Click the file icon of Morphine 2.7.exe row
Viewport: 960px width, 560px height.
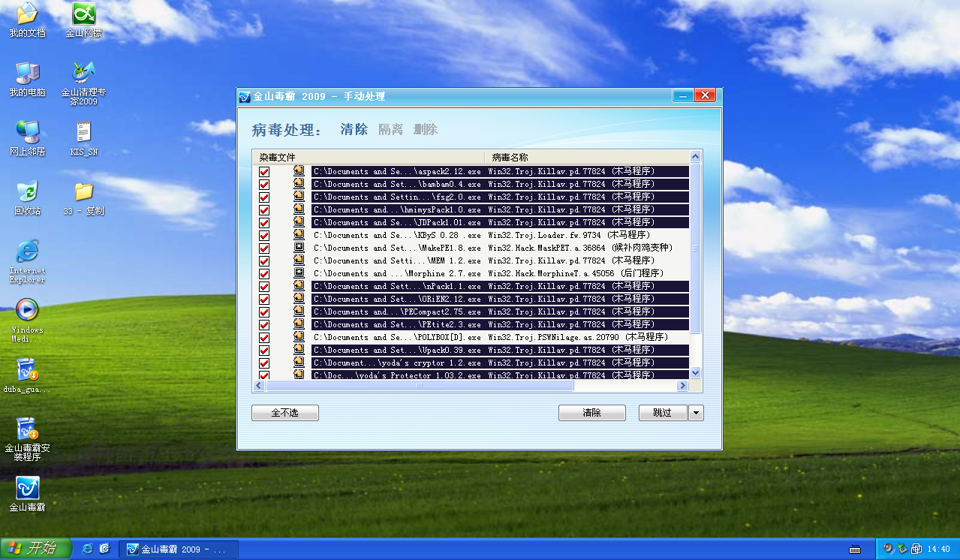pos(299,273)
